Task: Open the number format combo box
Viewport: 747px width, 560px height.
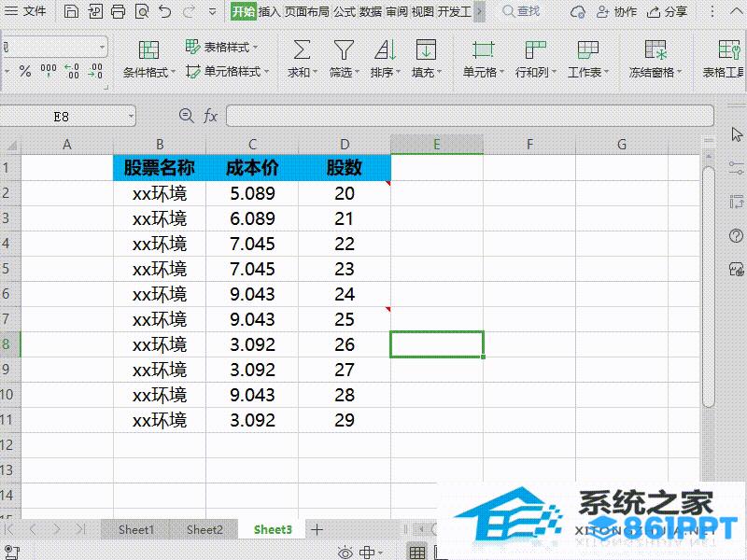Action: pyautogui.click(x=53, y=48)
